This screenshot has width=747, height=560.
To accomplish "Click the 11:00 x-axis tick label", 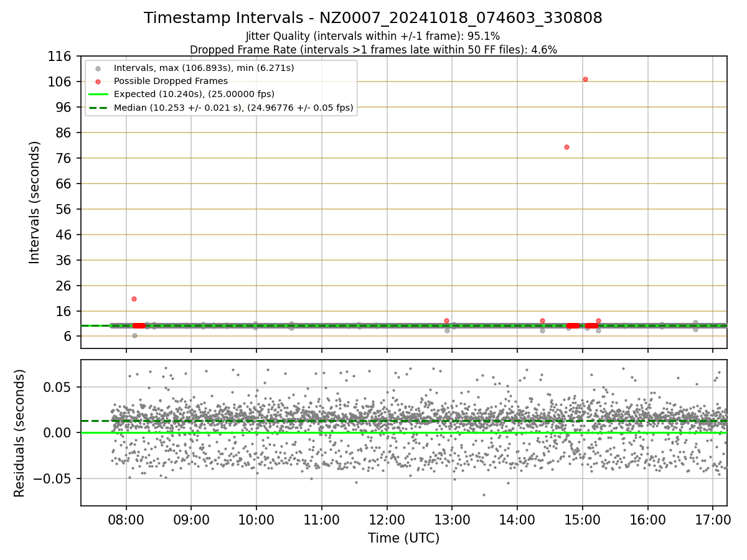I will pyautogui.click(x=322, y=520).
